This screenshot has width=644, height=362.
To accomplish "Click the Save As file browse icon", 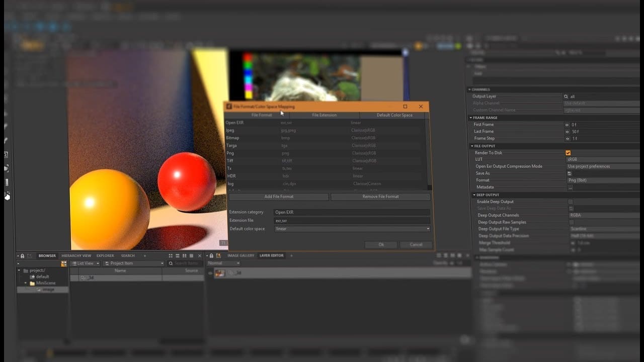I will click(570, 173).
